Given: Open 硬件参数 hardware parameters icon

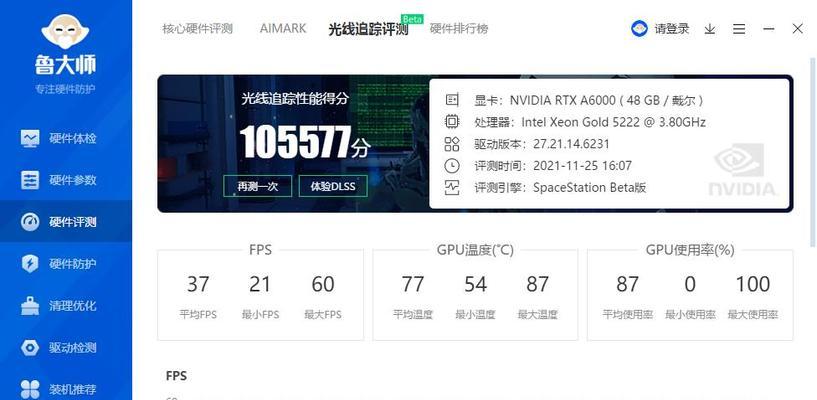Looking at the screenshot, I should click(30, 180).
